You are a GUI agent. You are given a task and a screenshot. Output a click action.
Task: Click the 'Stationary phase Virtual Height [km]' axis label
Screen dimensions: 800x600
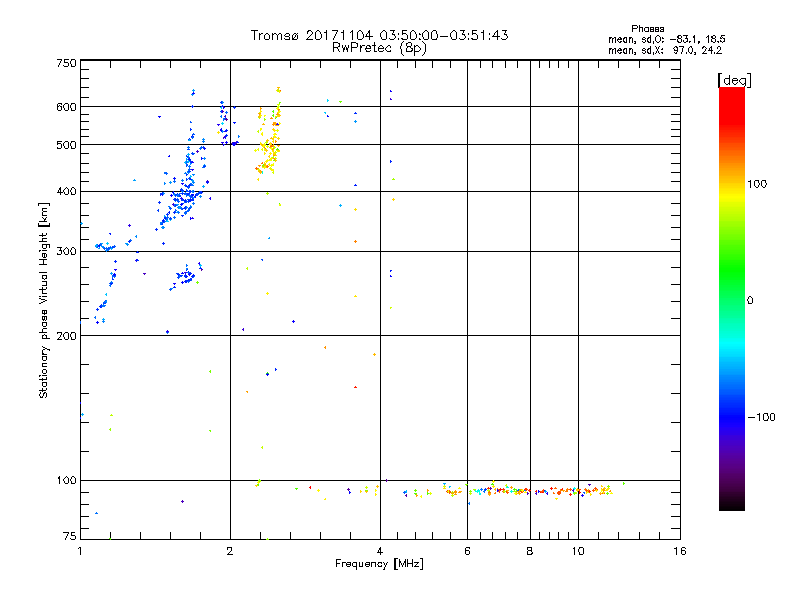[x=44, y=300]
